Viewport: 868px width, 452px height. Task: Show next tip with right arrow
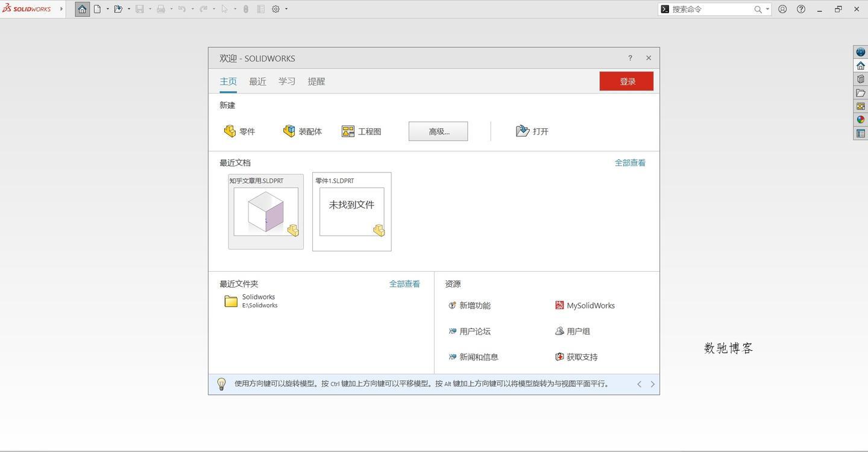652,384
